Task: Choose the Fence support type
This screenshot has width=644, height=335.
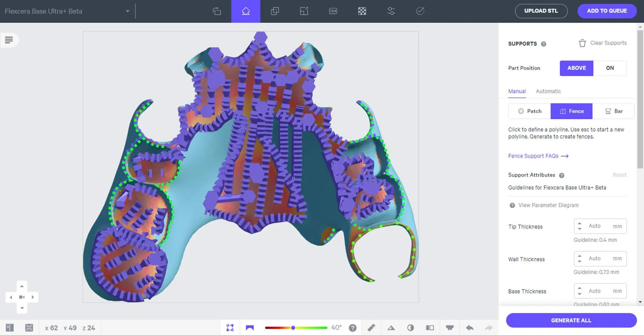Action: pos(572,111)
